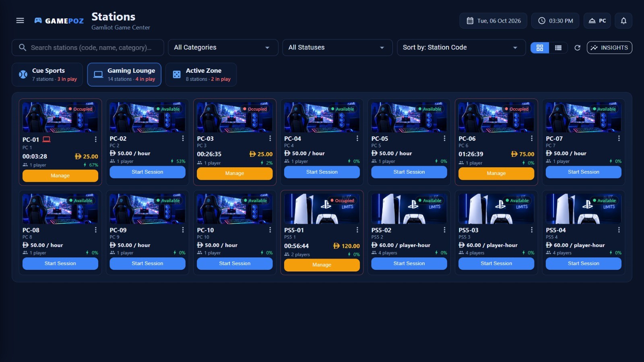Open the PS5-02 three-dot menu

click(444, 230)
